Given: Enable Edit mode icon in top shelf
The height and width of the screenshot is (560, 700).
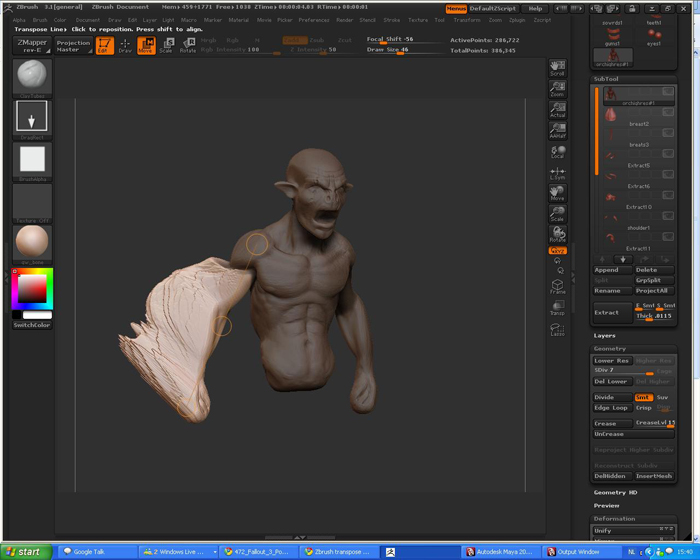Looking at the screenshot, I should 104,44.
